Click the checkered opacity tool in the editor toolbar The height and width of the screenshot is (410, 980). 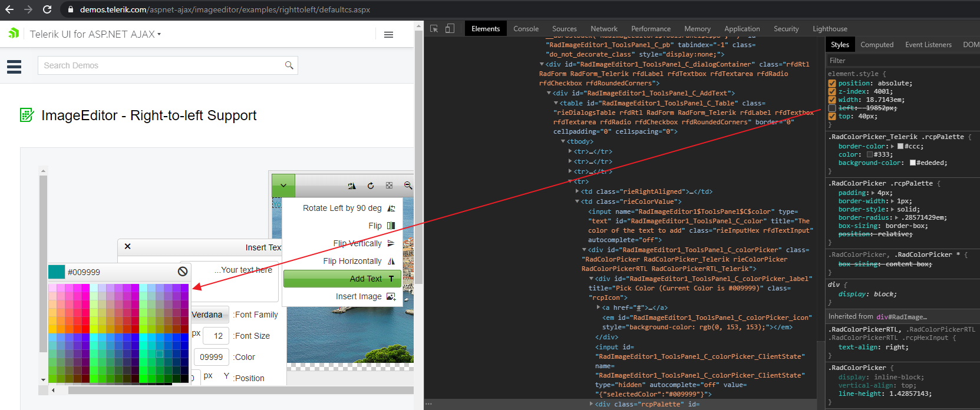[x=389, y=186]
